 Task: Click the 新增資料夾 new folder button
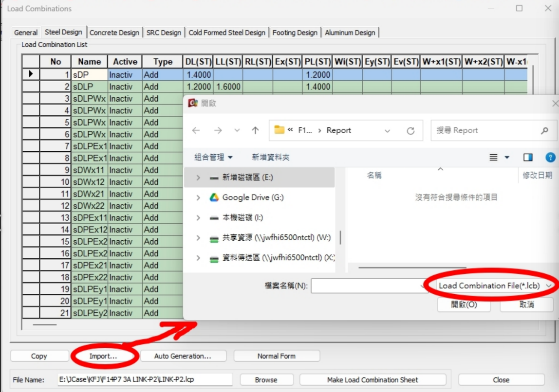[271, 157]
